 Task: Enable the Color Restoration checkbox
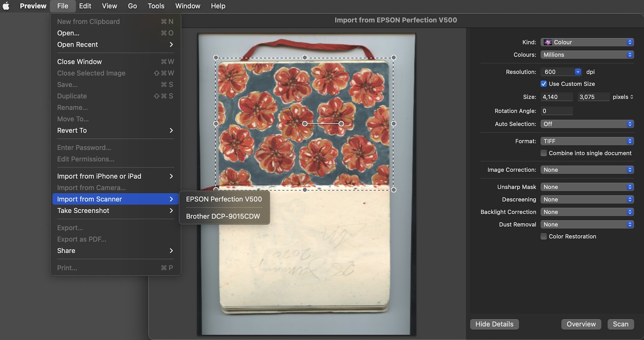544,236
